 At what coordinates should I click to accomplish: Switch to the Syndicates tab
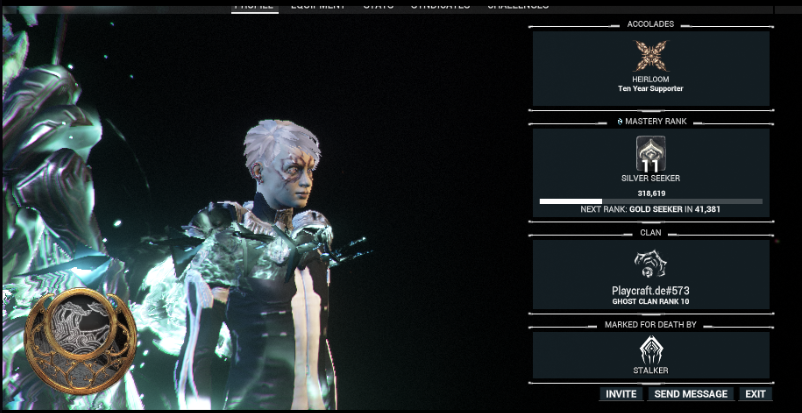tap(440, 5)
